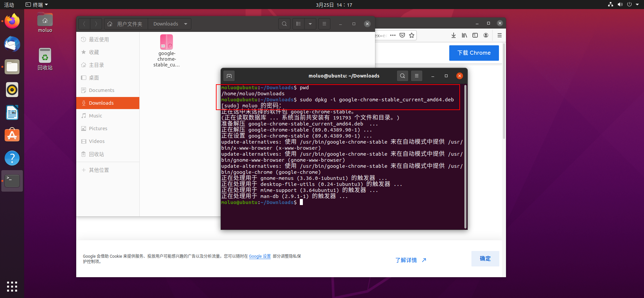Open the Help icon in dock
The height and width of the screenshot is (298, 644).
12,158
